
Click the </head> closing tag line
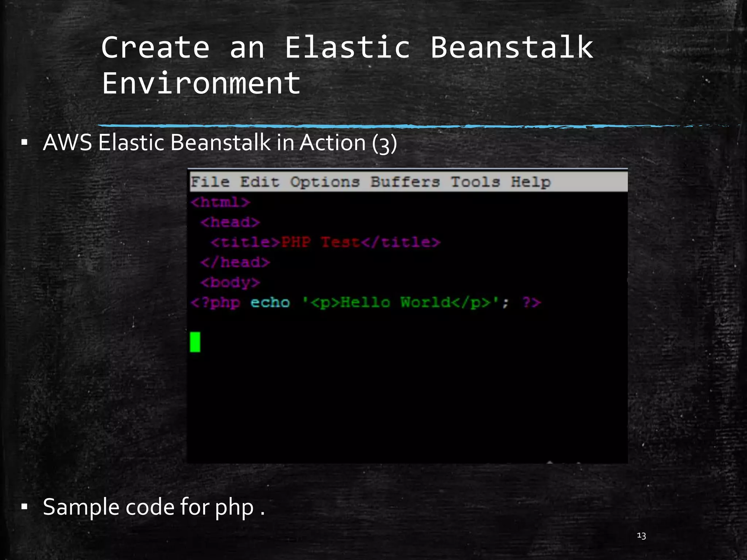tap(236, 262)
